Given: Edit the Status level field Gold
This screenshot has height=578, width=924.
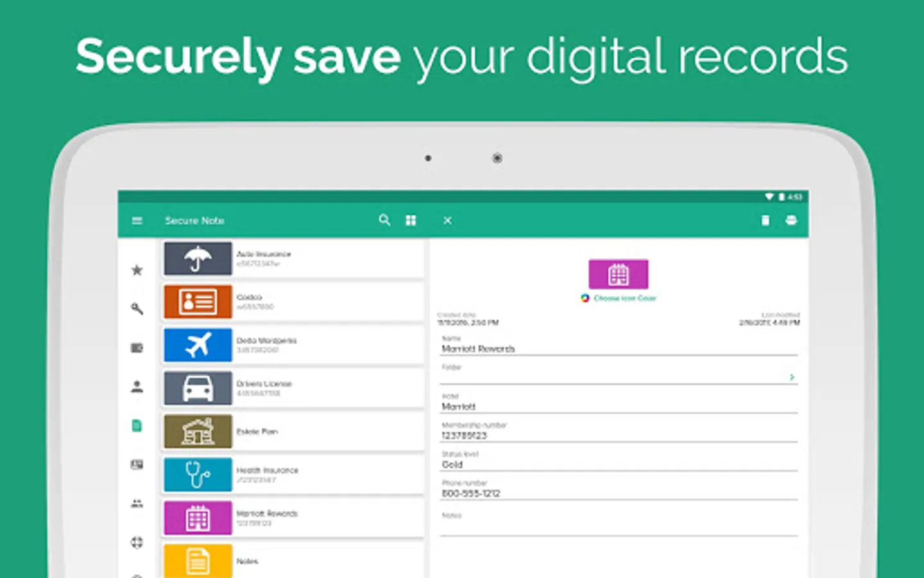Looking at the screenshot, I should [x=619, y=460].
